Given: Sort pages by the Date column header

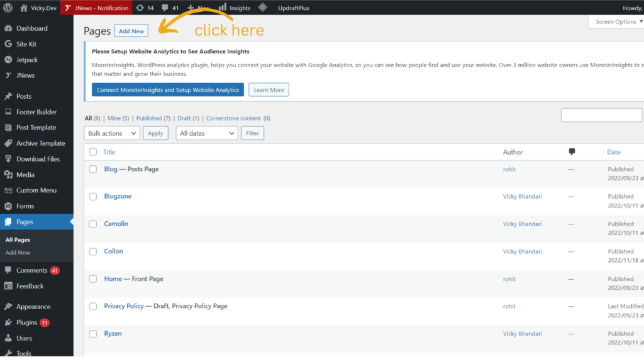Looking at the screenshot, I should pos(614,152).
